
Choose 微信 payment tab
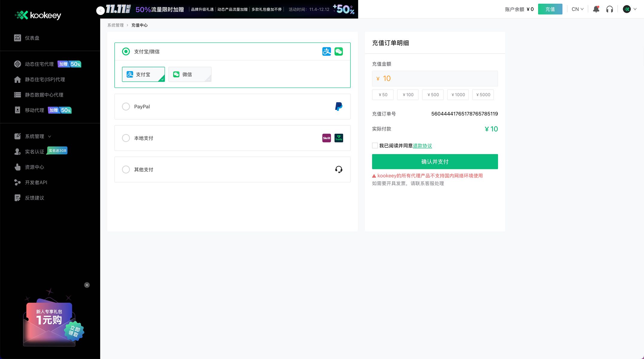[190, 74]
